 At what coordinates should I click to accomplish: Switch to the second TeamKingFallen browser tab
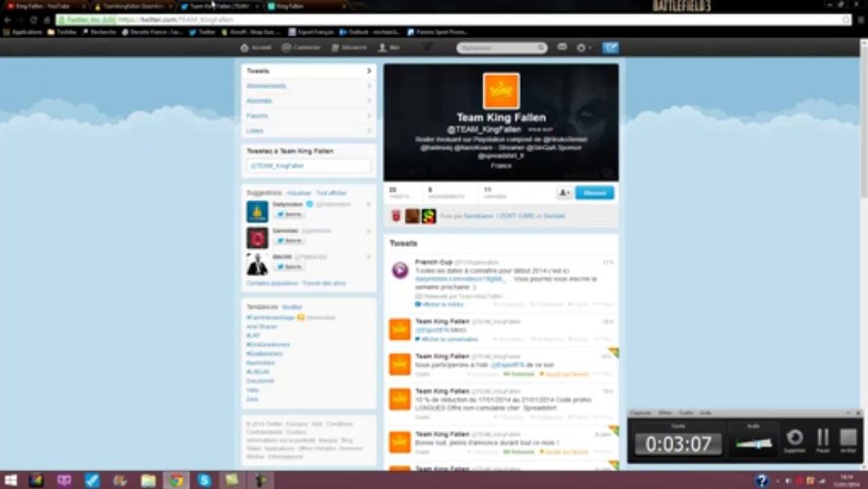[x=132, y=6]
